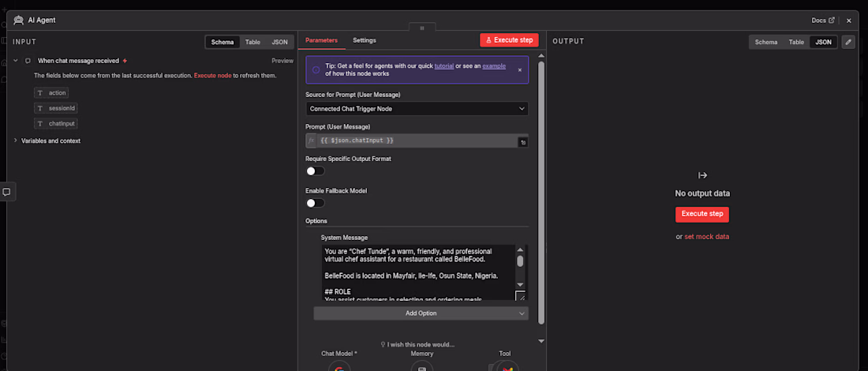Open the Google Gemini Chat Model sub-node
This screenshot has width=868, height=371.
pyautogui.click(x=339, y=367)
